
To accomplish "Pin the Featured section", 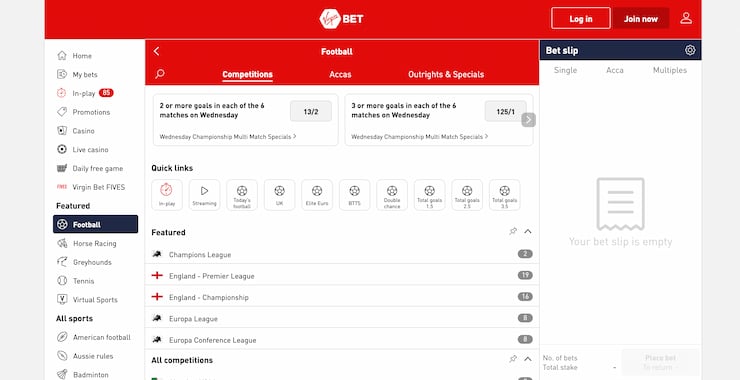I will [x=513, y=231].
